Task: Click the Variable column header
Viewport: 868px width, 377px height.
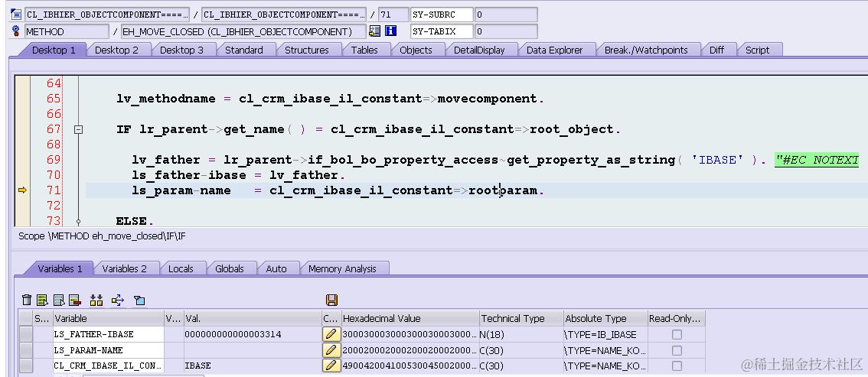Action: [109, 318]
